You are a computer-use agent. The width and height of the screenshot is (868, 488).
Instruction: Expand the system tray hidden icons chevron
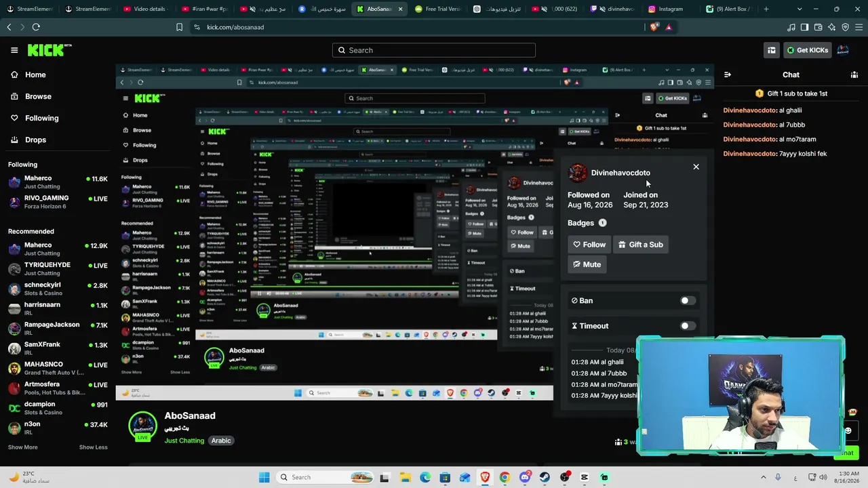point(764,477)
